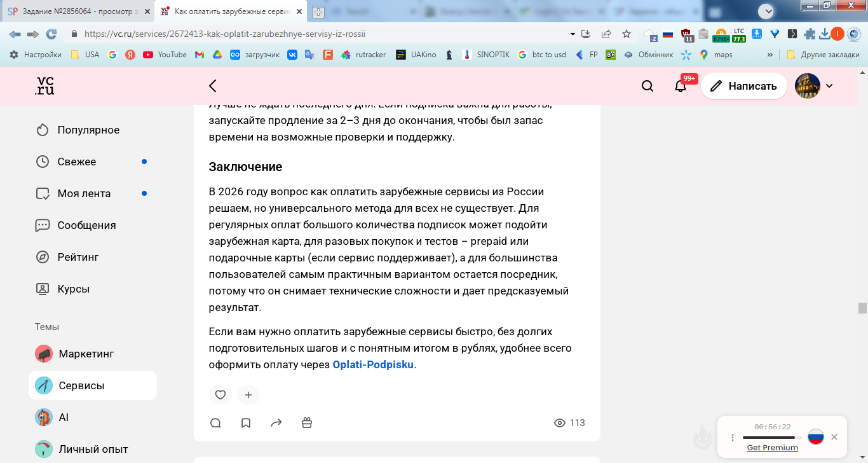Open VPN widget three-dot menu
The height and width of the screenshot is (463, 868).
(x=733, y=438)
